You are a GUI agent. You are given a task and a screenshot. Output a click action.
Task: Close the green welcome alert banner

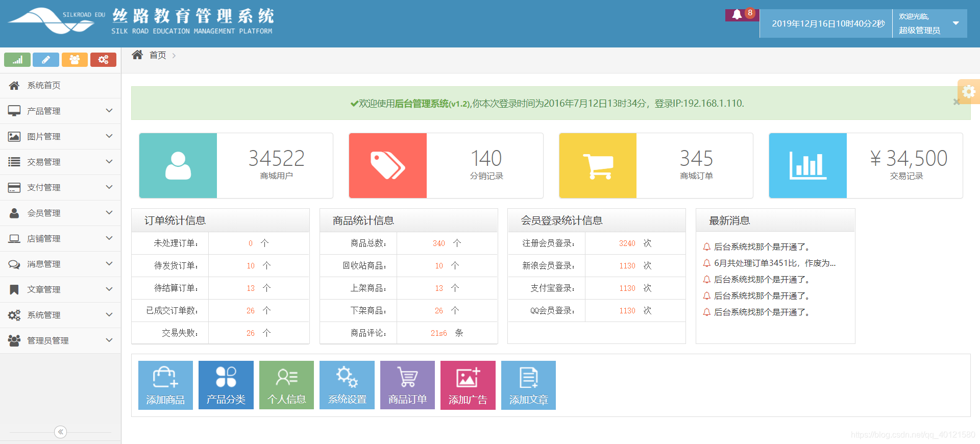tap(957, 102)
